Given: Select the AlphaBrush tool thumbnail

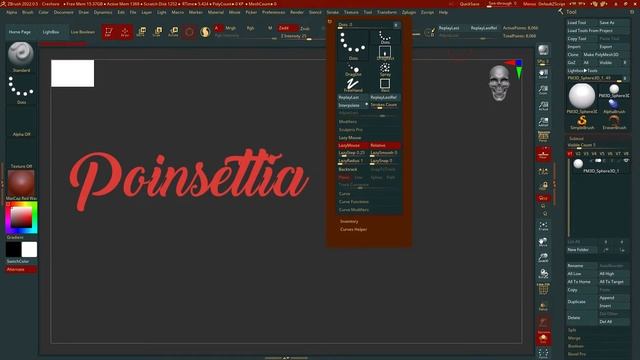Looking at the screenshot, I should [x=614, y=106].
